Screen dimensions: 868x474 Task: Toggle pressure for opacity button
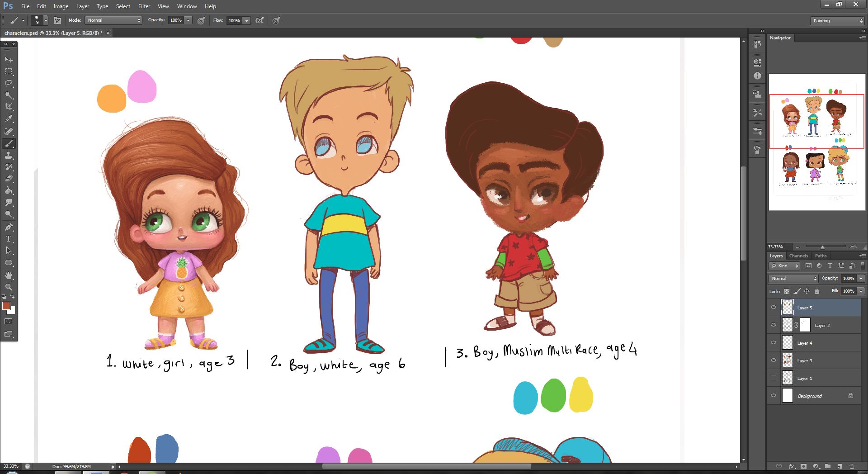point(201,20)
